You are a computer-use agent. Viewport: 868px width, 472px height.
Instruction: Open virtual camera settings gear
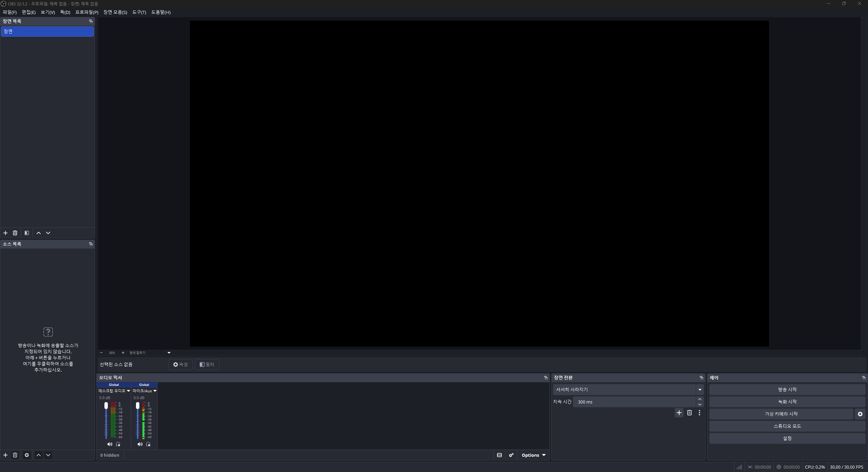click(x=860, y=414)
